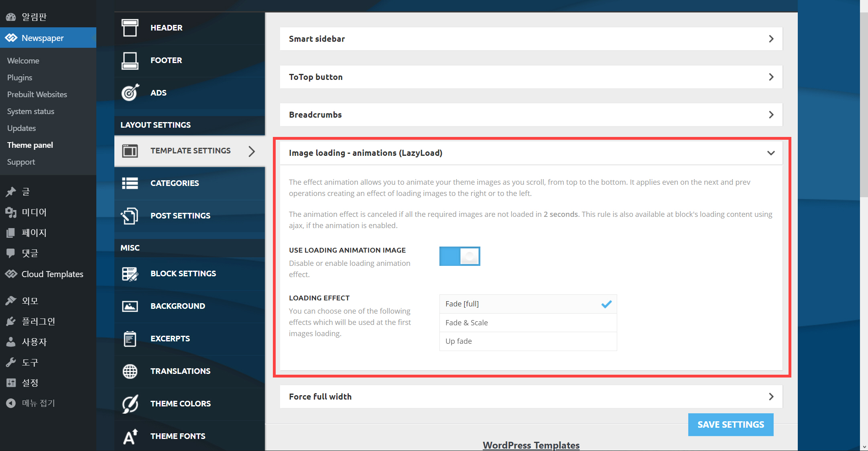Open the Header settings icon
The width and height of the screenshot is (868, 451).
[130, 28]
